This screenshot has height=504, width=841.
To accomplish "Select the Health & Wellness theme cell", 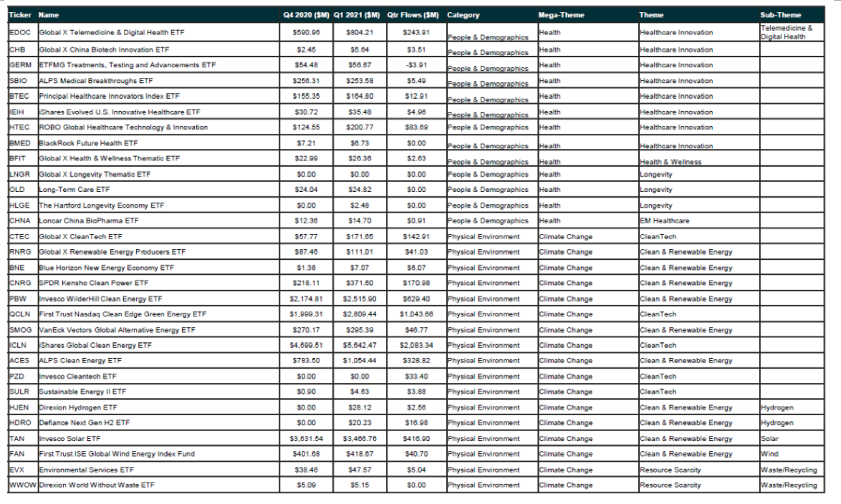I will point(671,162).
